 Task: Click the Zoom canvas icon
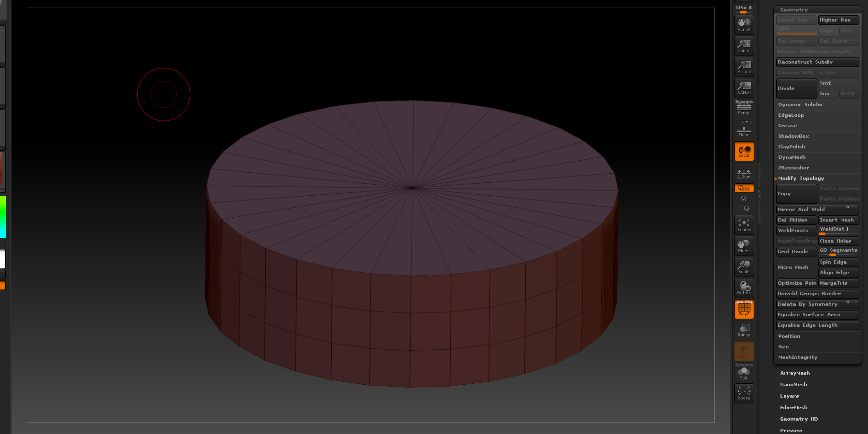[x=744, y=46]
